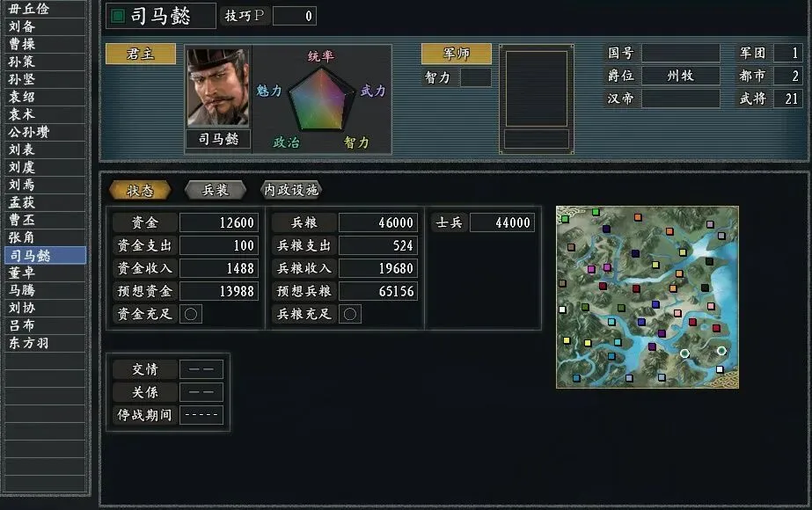
Task: Click the 司马懿 portrait image
Action: [218, 88]
